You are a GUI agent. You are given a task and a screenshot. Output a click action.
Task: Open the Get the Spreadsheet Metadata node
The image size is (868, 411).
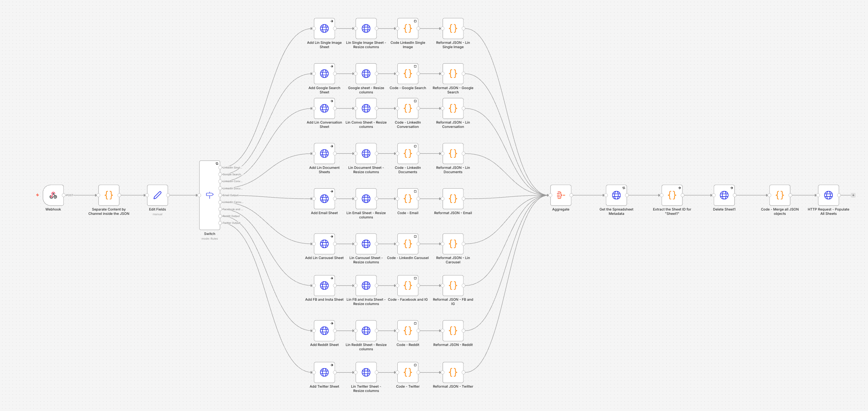tap(616, 195)
